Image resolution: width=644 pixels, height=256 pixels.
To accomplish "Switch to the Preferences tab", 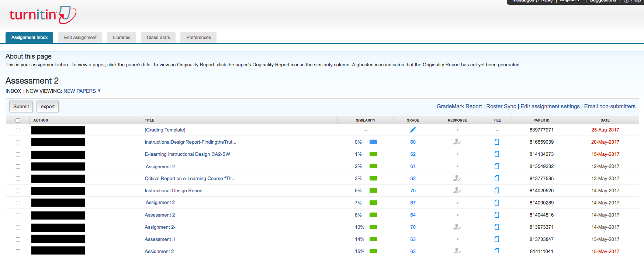I will point(198,38).
